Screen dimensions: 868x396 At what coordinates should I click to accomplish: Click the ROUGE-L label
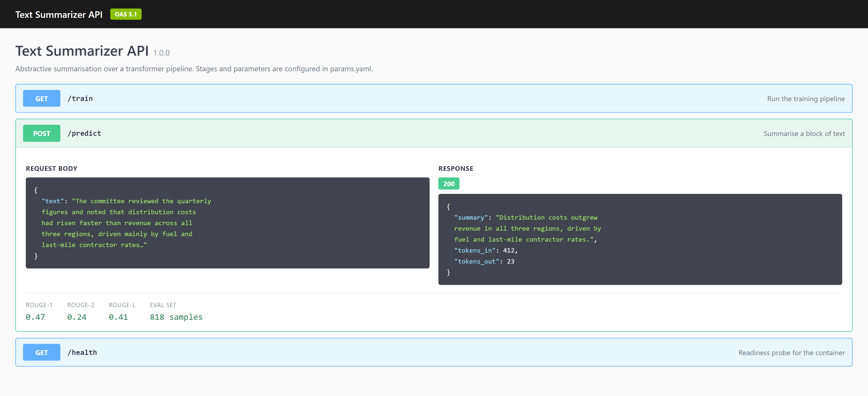pos(122,305)
